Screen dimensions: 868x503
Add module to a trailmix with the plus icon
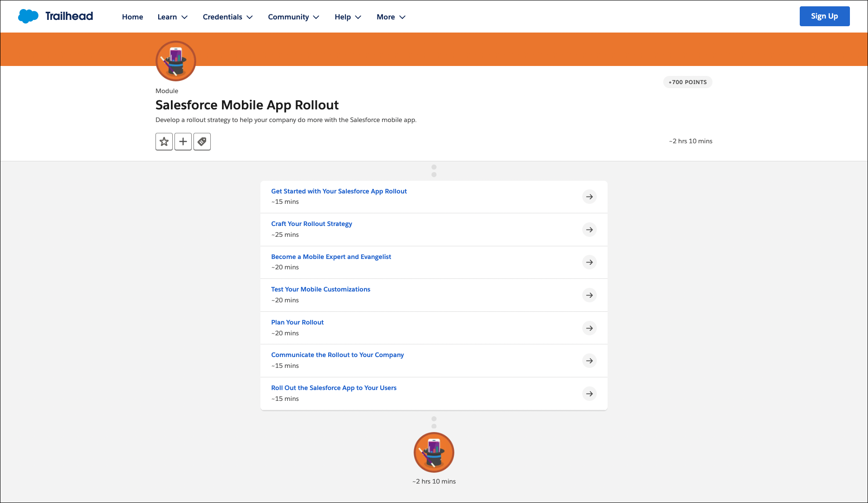click(x=183, y=141)
